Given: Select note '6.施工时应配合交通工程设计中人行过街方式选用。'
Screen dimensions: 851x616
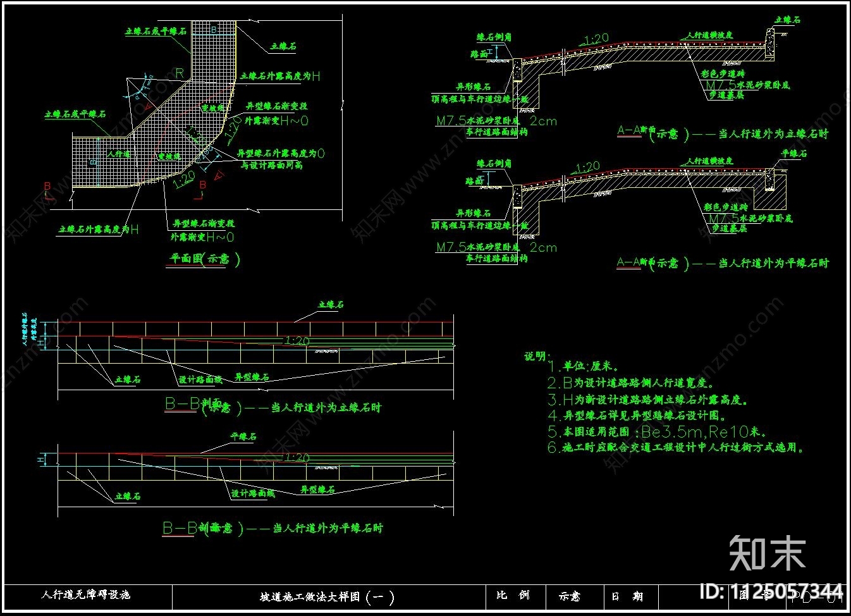Looking at the screenshot, I should [677, 448].
